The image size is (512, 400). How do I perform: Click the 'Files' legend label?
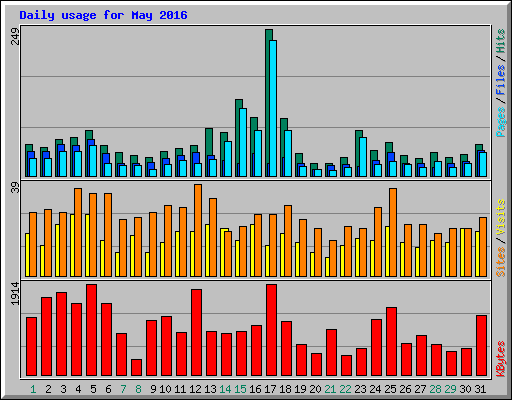point(501,79)
